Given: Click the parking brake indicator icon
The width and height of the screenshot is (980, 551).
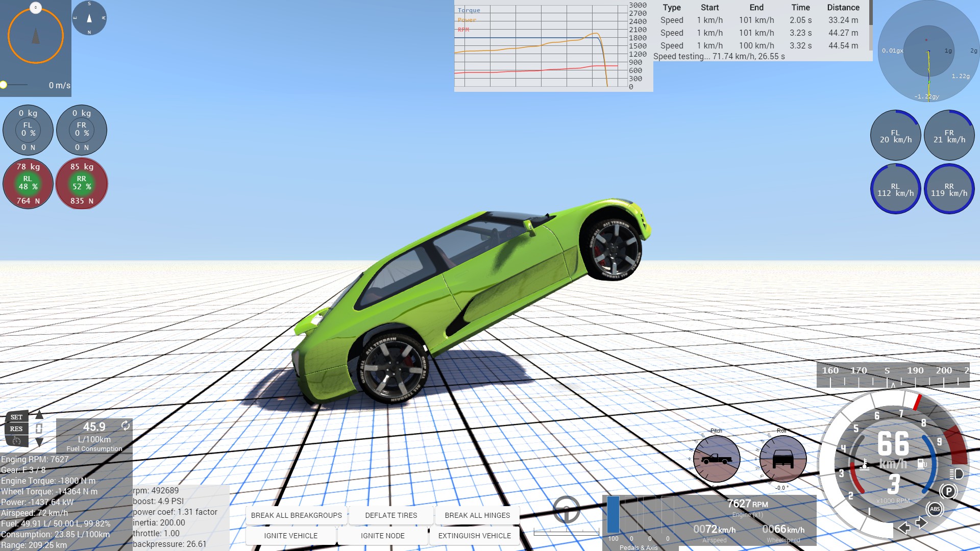Looking at the screenshot, I should (x=948, y=491).
